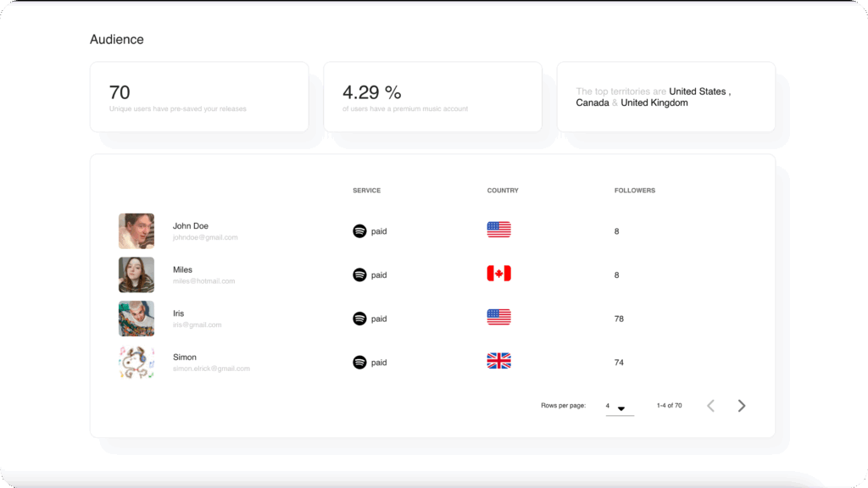868x488 pixels.
Task: Click the COUNTRY column header
Action: click(x=503, y=191)
